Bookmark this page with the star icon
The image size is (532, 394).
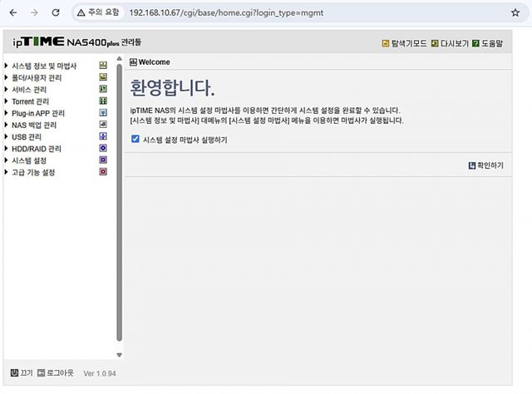pos(515,13)
